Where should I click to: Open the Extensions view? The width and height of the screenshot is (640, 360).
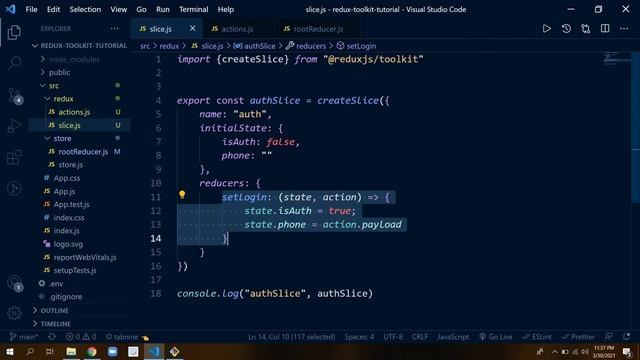(x=14, y=157)
